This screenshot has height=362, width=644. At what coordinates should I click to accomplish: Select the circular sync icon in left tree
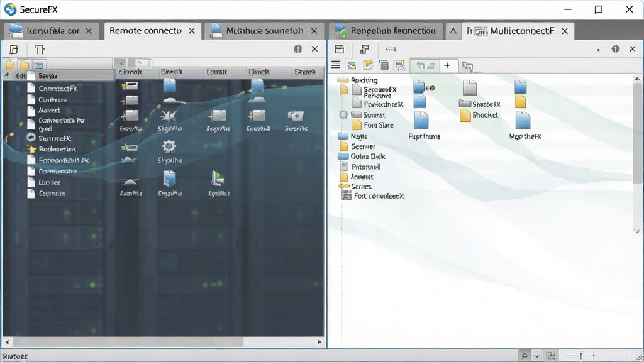(x=31, y=138)
